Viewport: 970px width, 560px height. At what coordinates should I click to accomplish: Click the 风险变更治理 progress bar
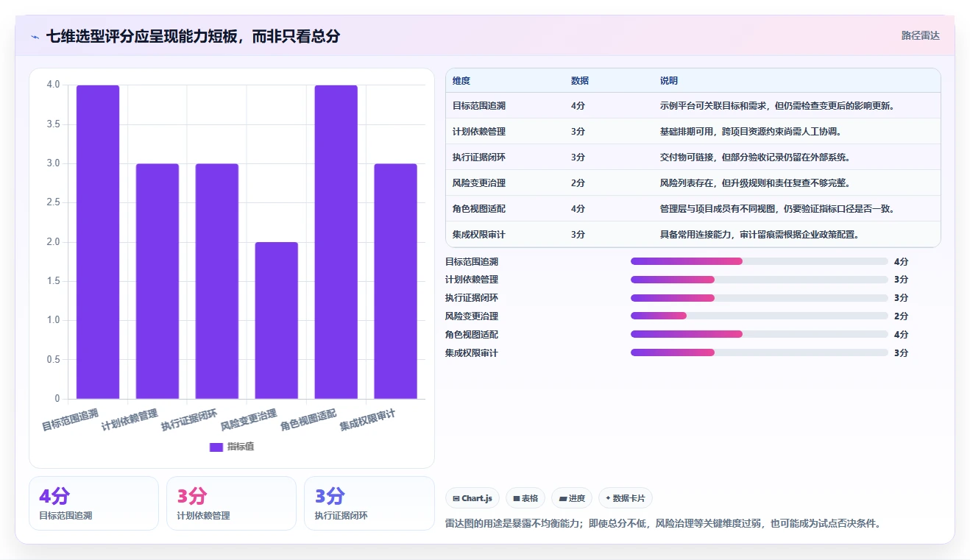[760, 316]
